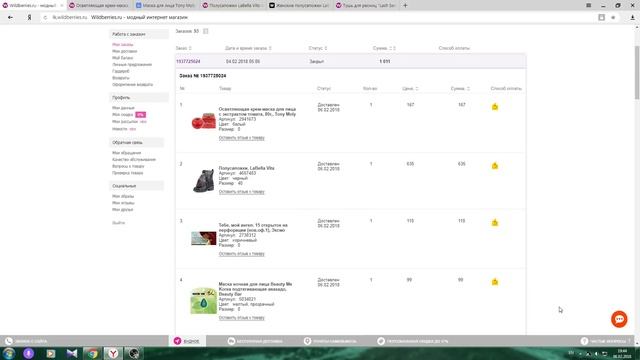Screen dimensions: 640x360
Task: Switch to Yandex Browser in the taskbar
Action: pos(113,353)
